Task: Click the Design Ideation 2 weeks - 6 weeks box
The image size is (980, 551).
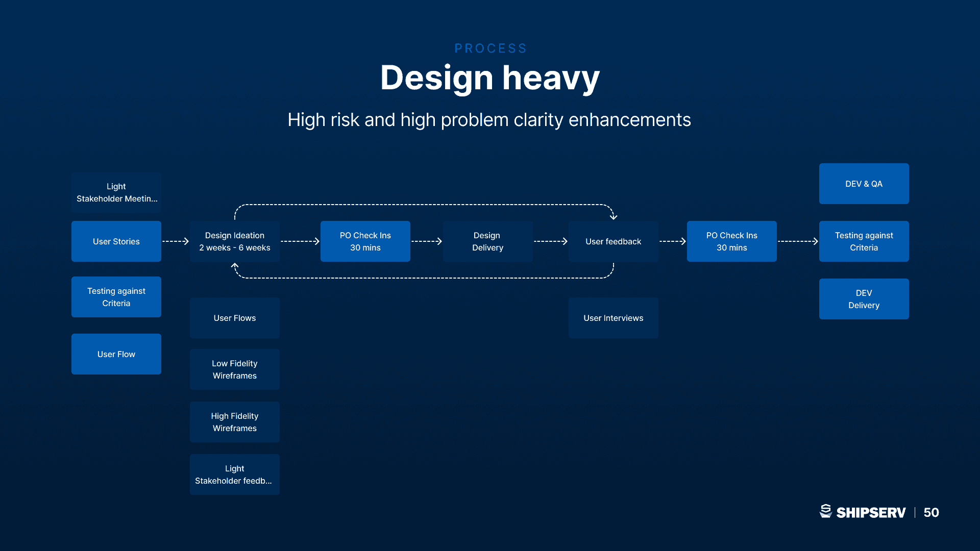Action: [x=235, y=241]
